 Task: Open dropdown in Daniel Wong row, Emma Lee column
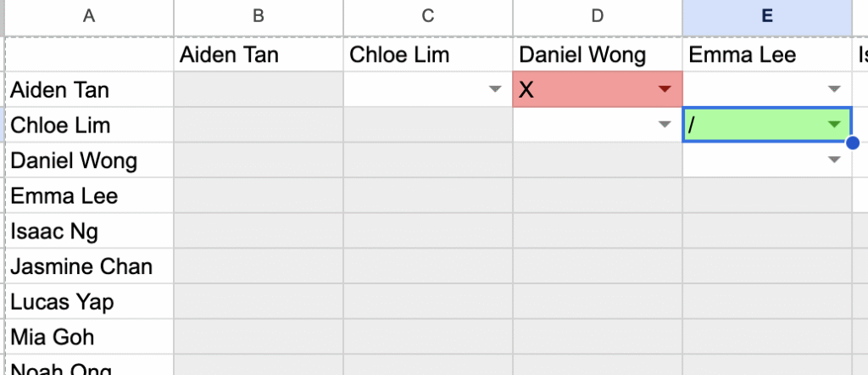(835, 160)
